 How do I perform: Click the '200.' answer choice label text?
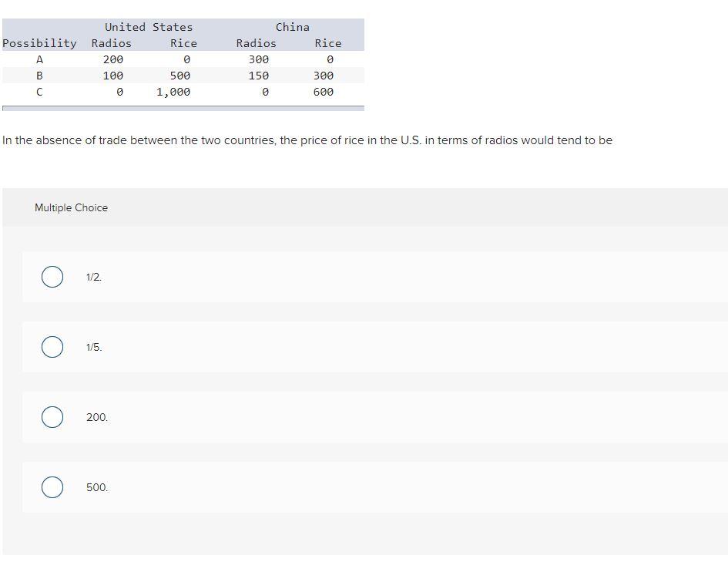click(x=97, y=418)
